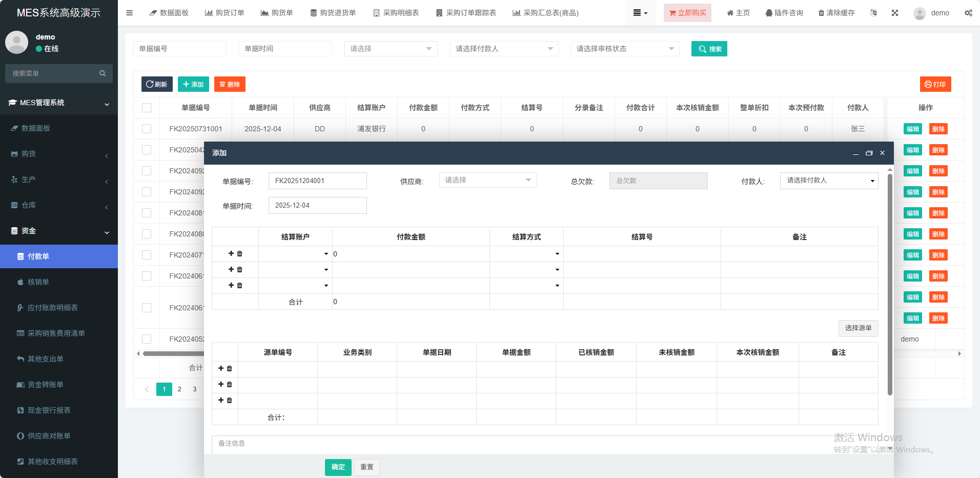Click the search menu magnifier icon
The width and height of the screenshot is (980, 478).
click(103, 73)
